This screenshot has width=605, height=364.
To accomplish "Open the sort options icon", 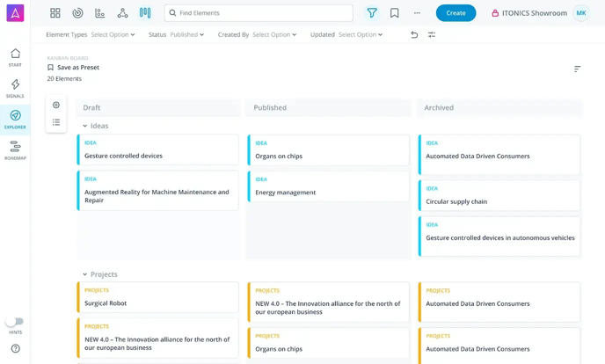I will [x=577, y=69].
